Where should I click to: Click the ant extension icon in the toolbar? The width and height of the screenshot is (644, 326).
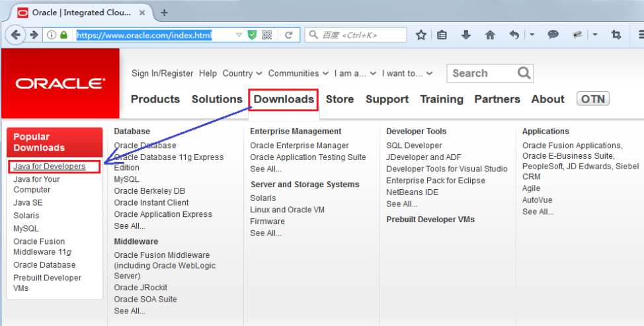click(x=577, y=35)
